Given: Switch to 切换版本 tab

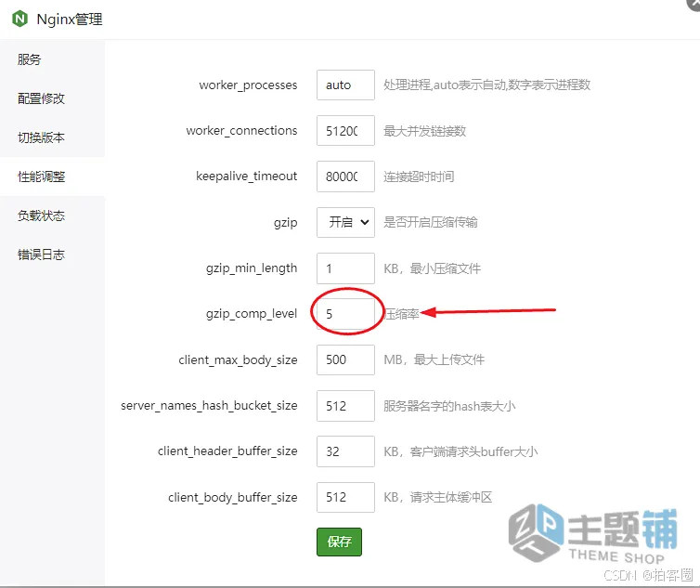Looking at the screenshot, I should tap(52, 137).
